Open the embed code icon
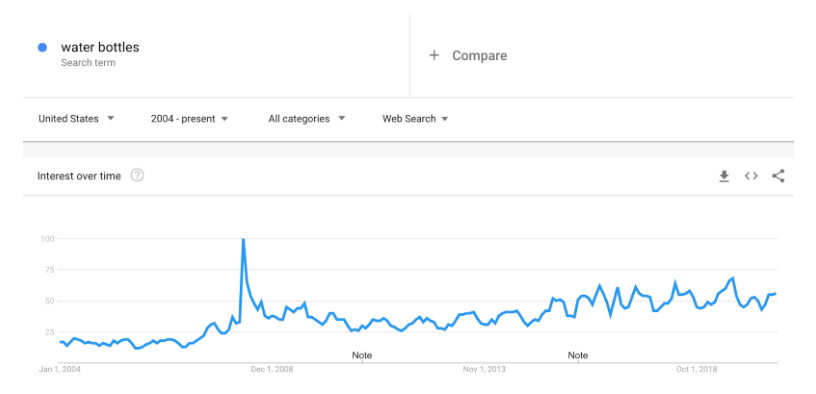This screenshot has width=816, height=394. 751,176
